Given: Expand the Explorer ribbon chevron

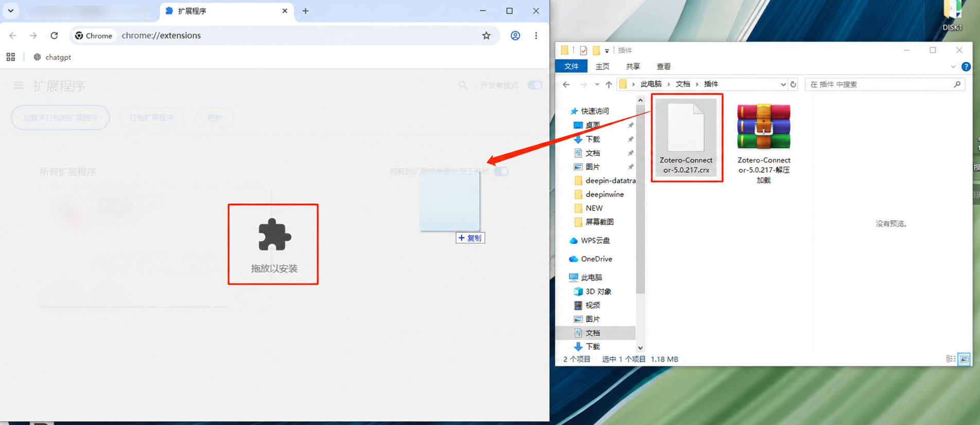Looking at the screenshot, I should (953, 66).
